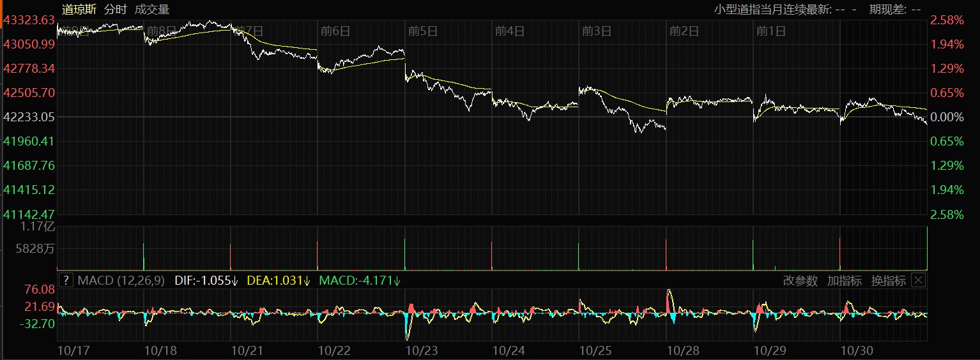Click the -32.70 MACD axis label
The image size is (980, 360).
click(x=38, y=324)
